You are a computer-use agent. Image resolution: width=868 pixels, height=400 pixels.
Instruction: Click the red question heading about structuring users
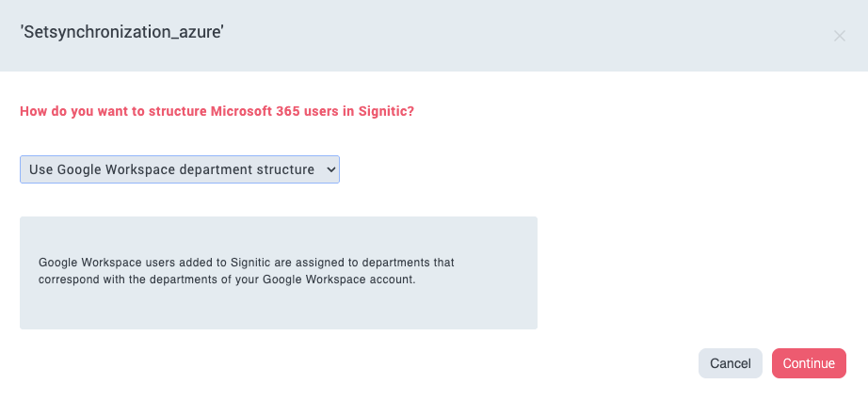[x=217, y=111]
